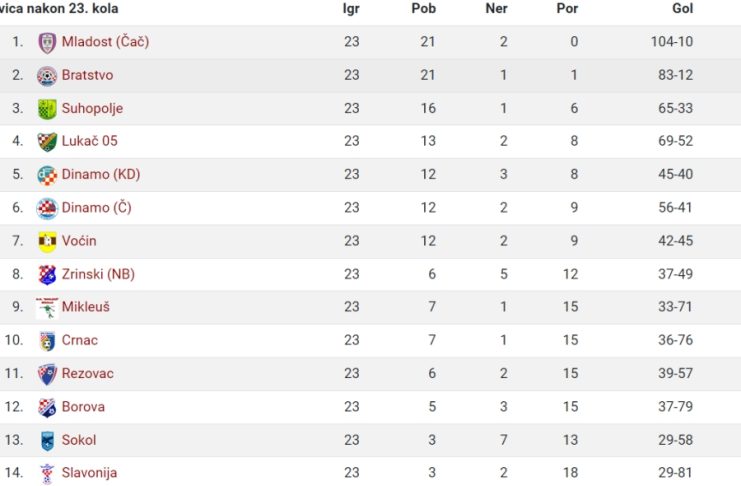The image size is (741, 486).
Task: Click the Lukač 05 club crest
Action: point(47,142)
